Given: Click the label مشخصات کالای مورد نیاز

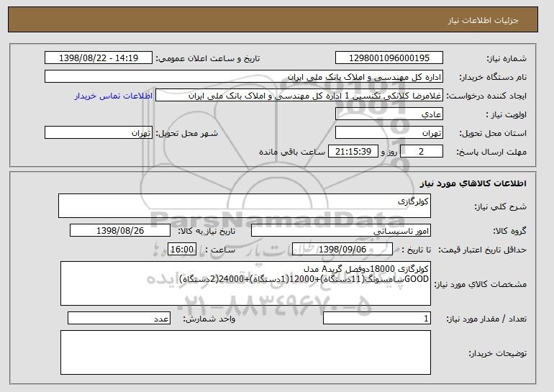Looking at the screenshot, I should (480, 284).
